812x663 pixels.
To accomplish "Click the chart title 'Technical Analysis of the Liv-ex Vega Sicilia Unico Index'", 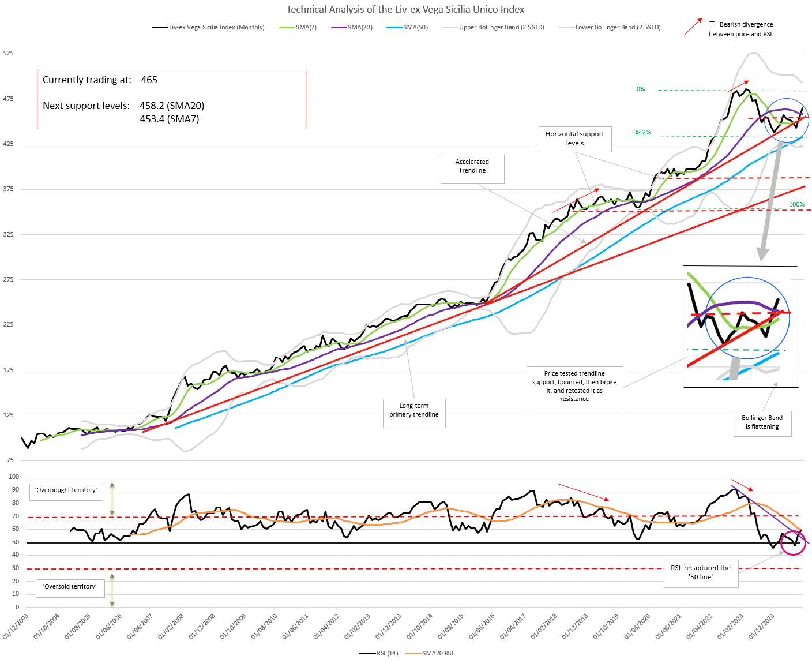I will tap(405, 9).
